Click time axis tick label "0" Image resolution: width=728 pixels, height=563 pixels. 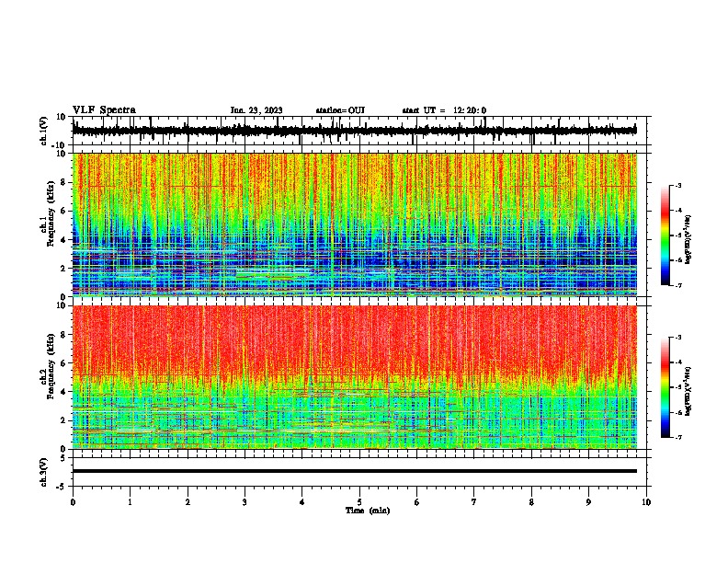point(73,502)
